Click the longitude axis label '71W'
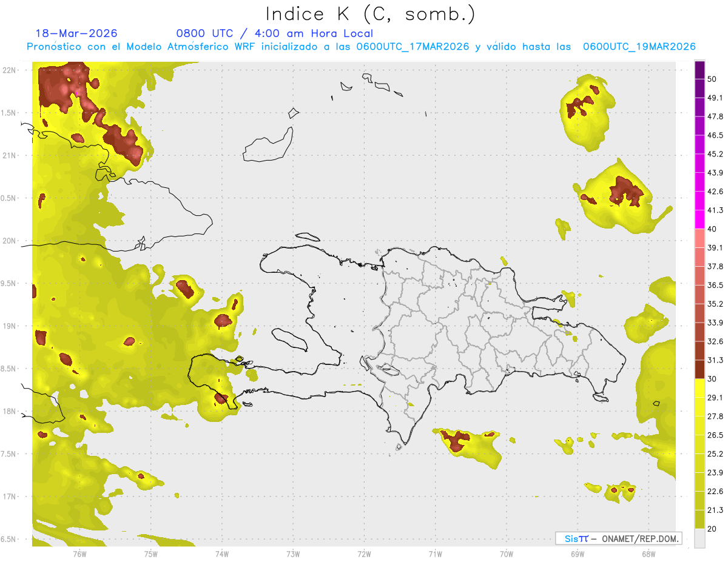 (x=435, y=554)
